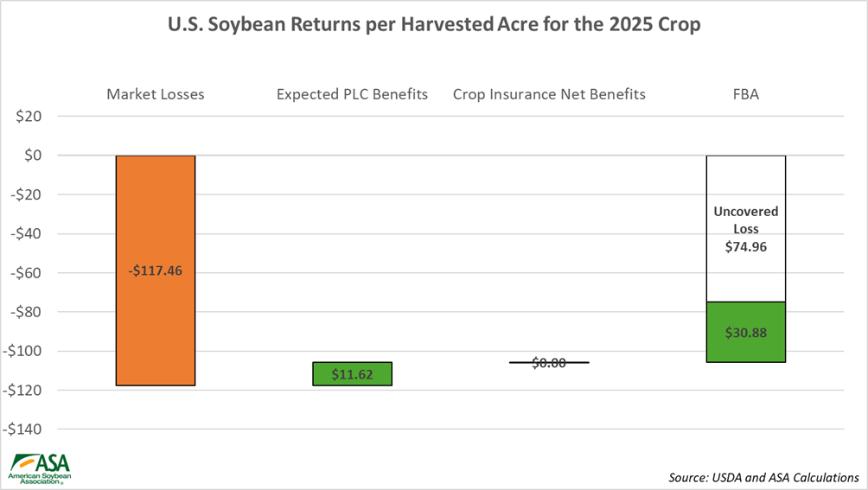The height and width of the screenshot is (490, 868).
Task: Click the FBA category label
Action: 745,94
